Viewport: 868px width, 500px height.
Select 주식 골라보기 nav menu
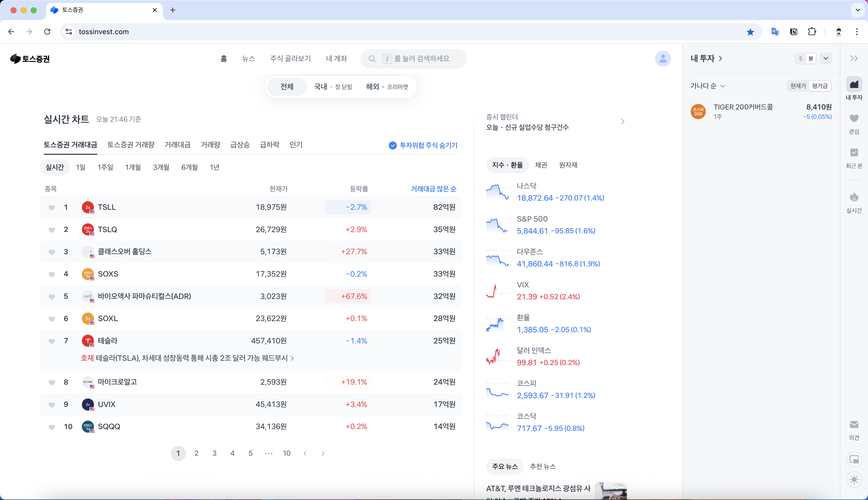pyautogui.click(x=290, y=59)
